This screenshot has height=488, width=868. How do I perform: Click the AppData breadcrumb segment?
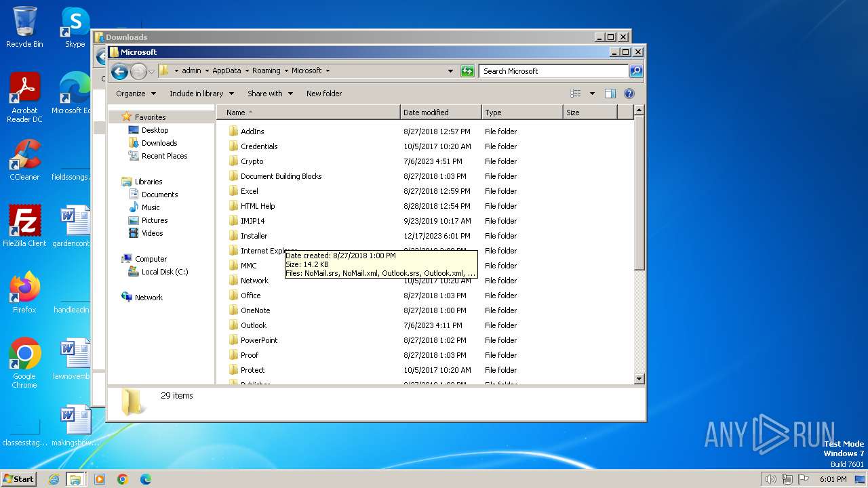tap(226, 70)
